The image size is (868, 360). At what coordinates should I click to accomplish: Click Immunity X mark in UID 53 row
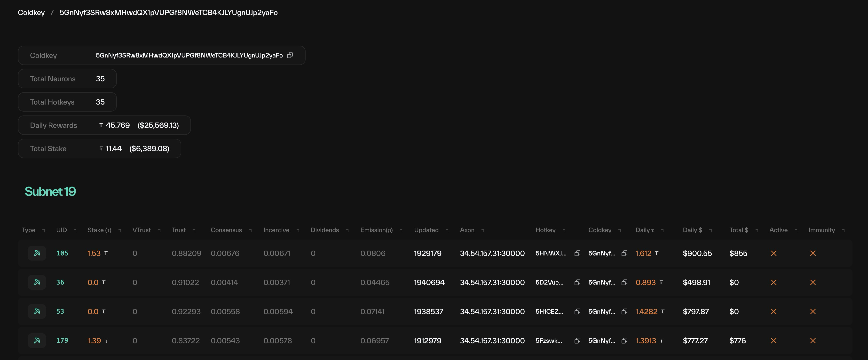pos(813,311)
